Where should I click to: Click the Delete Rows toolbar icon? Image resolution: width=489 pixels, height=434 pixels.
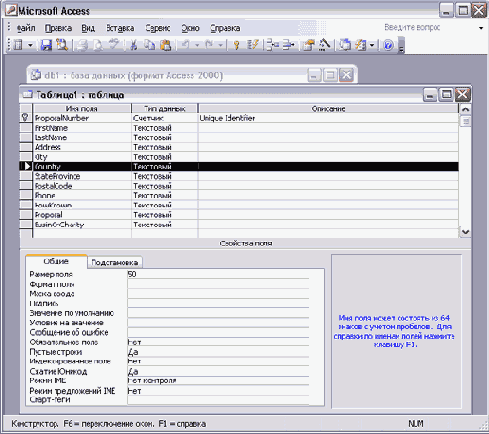click(x=288, y=45)
